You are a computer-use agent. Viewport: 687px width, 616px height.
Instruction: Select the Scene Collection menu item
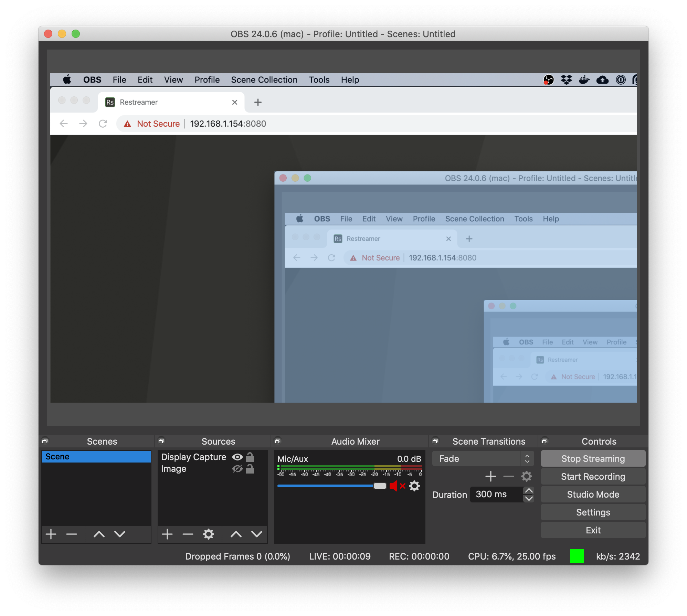tap(264, 79)
